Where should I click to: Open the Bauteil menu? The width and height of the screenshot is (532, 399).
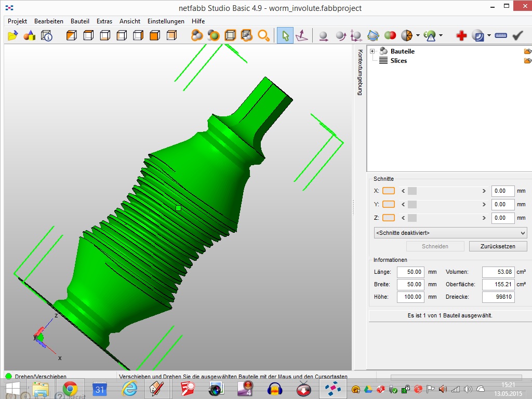tap(79, 21)
